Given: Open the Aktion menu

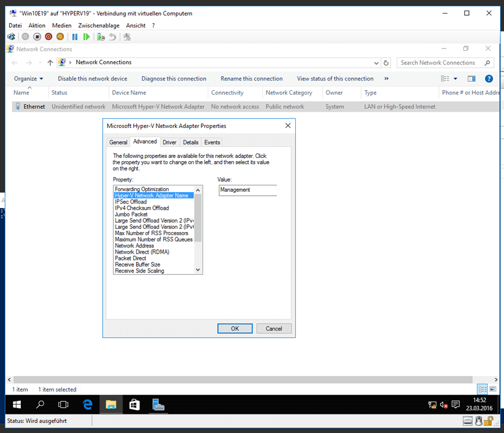Looking at the screenshot, I should [37, 25].
